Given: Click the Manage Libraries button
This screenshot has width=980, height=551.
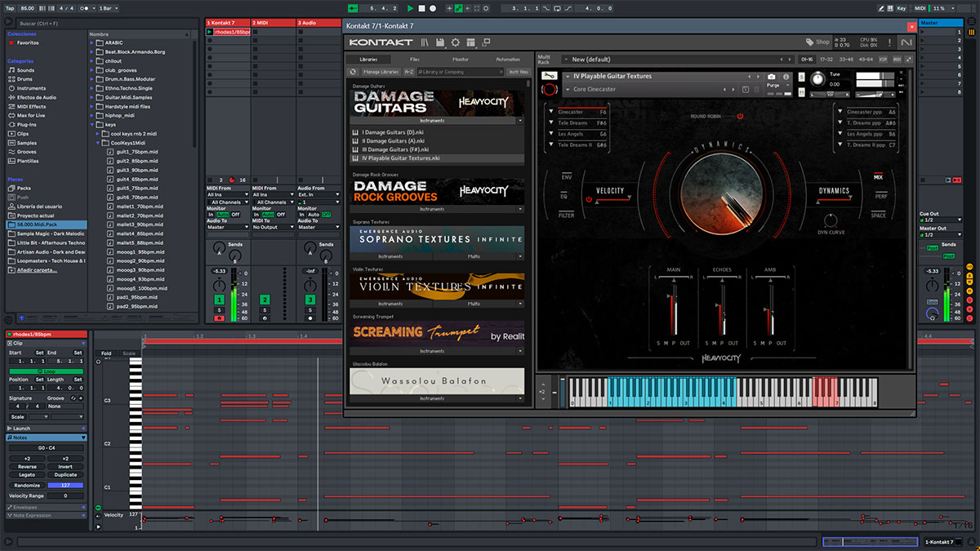Looking at the screenshot, I should (x=381, y=72).
